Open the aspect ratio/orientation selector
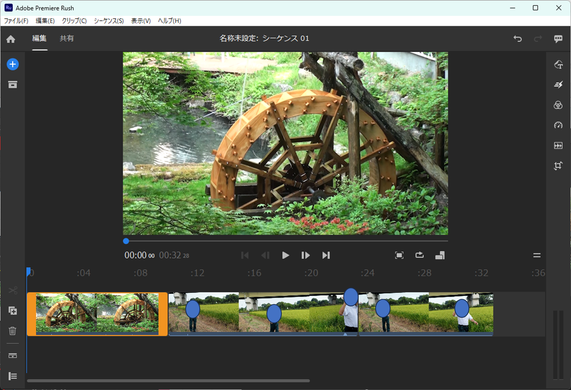 (x=440, y=255)
